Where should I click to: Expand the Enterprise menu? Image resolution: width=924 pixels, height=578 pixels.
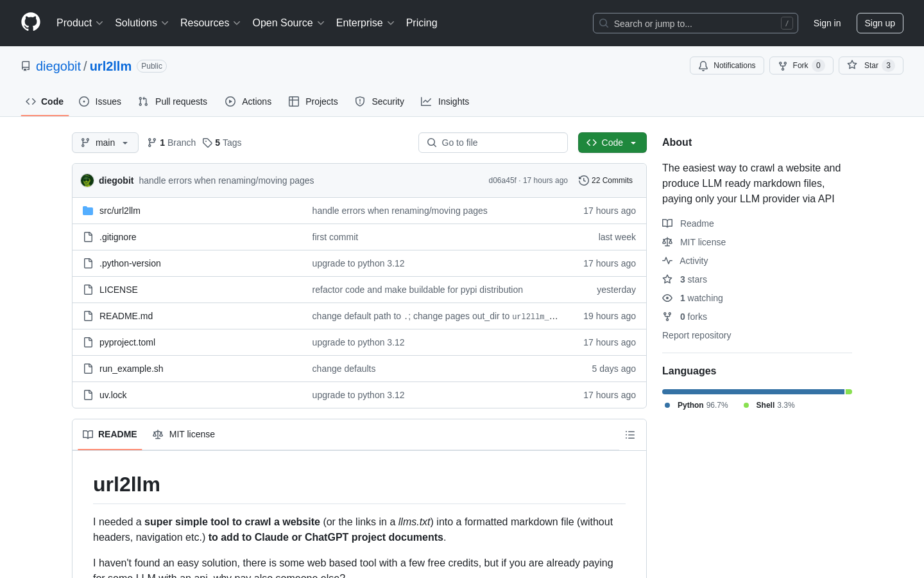tap(365, 22)
